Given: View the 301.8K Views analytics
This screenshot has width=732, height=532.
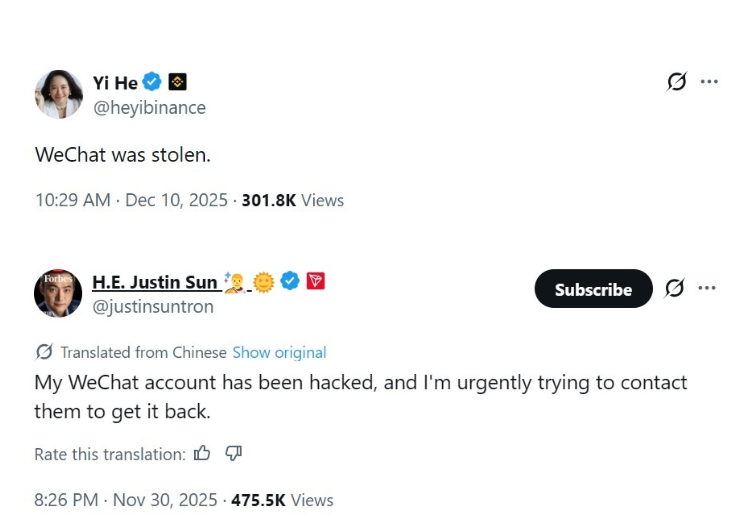Looking at the screenshot, I should click(292, 200).
